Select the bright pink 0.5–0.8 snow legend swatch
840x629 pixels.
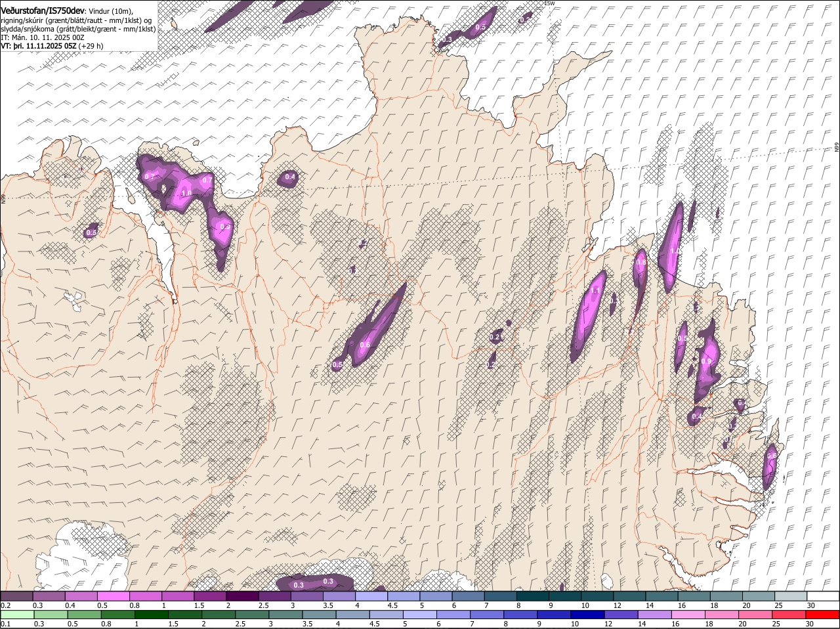[x=113, y=596]
